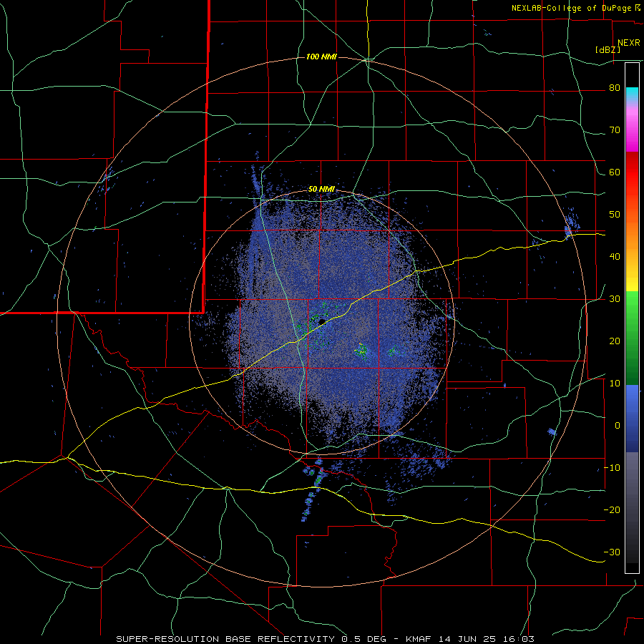The image size is (644, 644).
Task: Select the "NEXLAB-College of DuPage" header text
Action: pos(572,8)
